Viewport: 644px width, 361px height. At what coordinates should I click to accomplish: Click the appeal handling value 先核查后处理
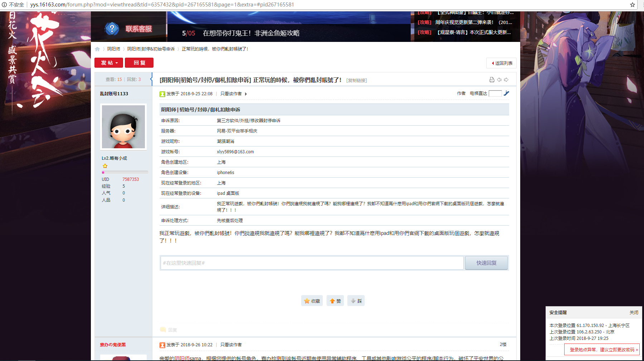click(230, 221)
